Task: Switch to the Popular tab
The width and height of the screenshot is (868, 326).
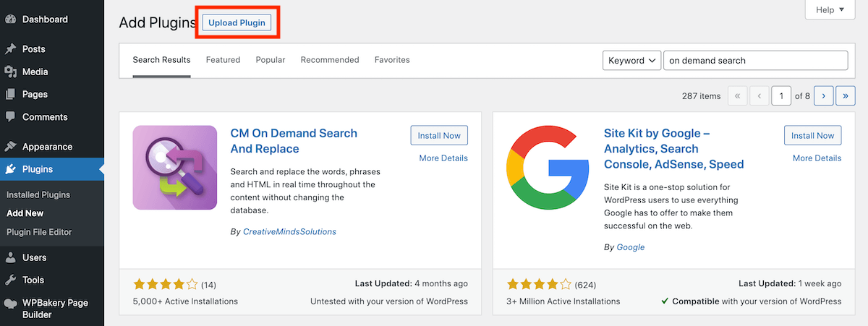Action: click(x=271, y=60)
